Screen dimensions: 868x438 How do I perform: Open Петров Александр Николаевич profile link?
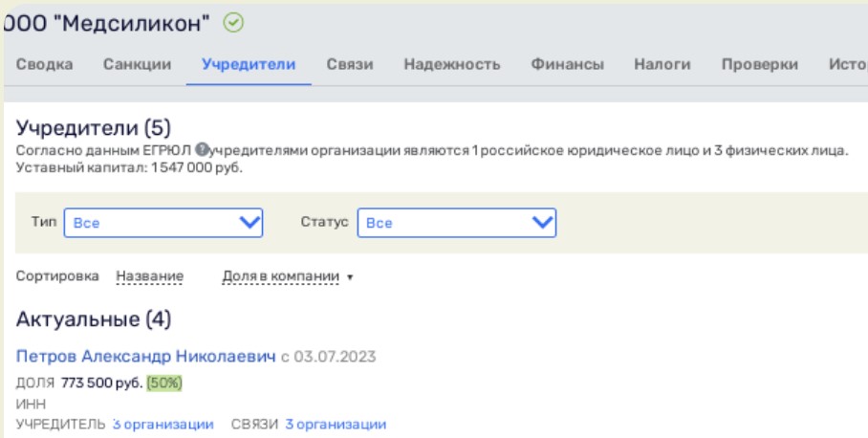coord(146,357)
